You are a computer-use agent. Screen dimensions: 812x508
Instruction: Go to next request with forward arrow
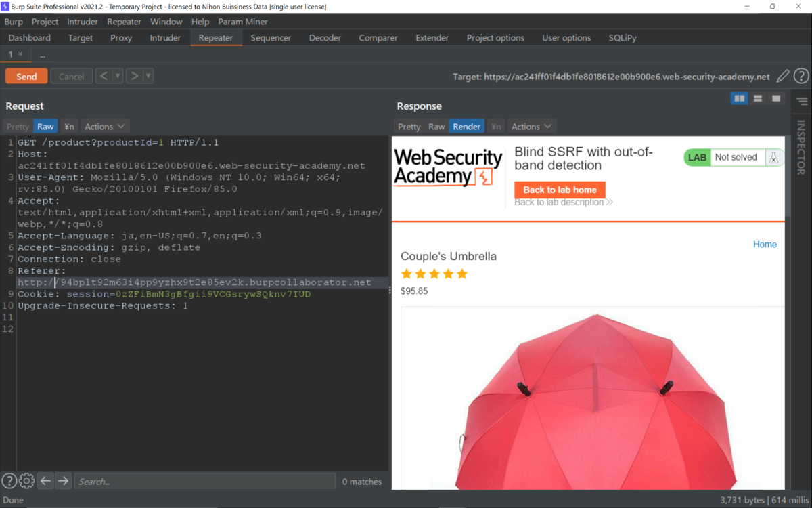pos(134,76)
